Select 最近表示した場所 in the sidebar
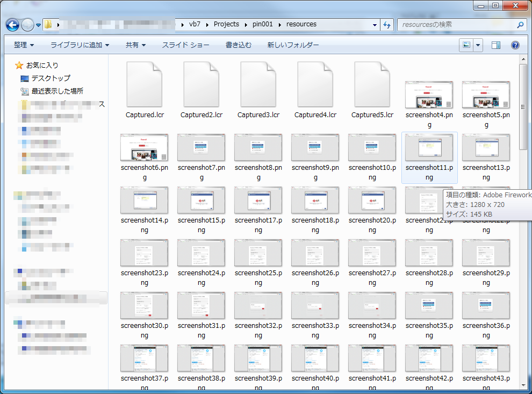Viewport: 532px width, 394px height. coord(57,91)
